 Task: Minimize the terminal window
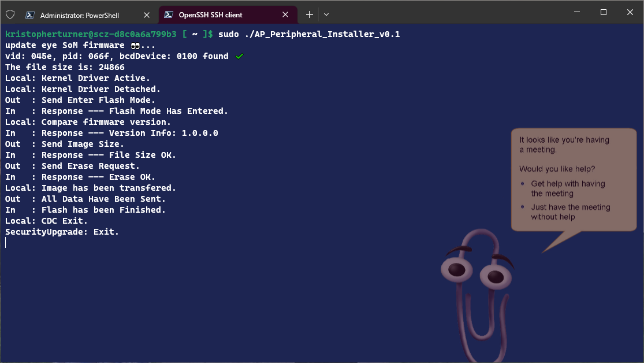coord(576,12)
